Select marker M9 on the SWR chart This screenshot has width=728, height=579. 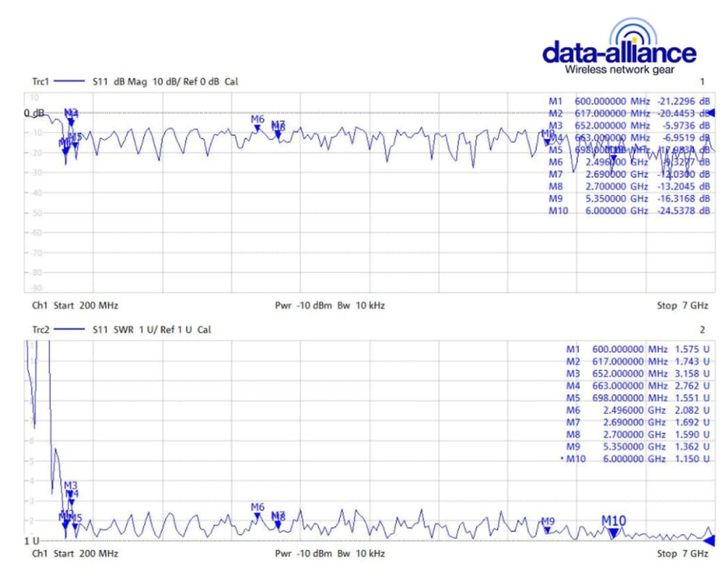point(548,525)
